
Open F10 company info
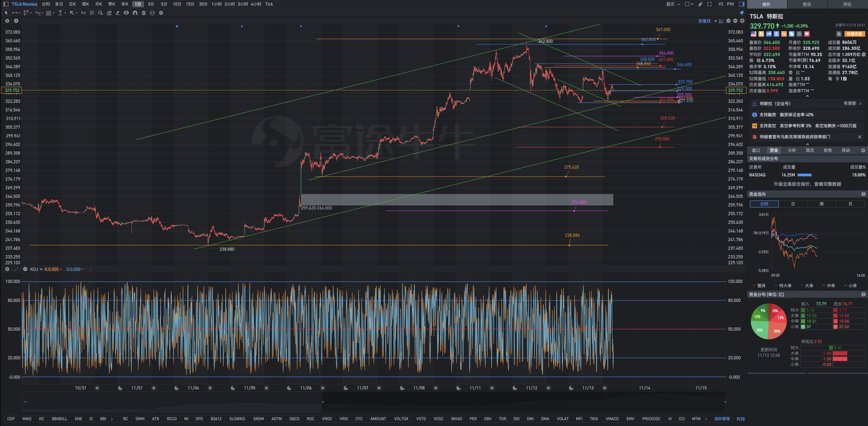[730, 4]
